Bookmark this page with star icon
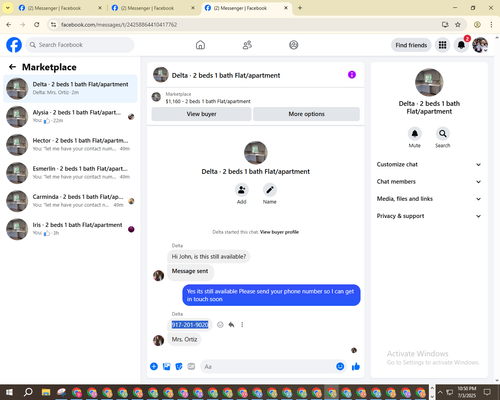500x400 pixels. [x=458, y=25]
